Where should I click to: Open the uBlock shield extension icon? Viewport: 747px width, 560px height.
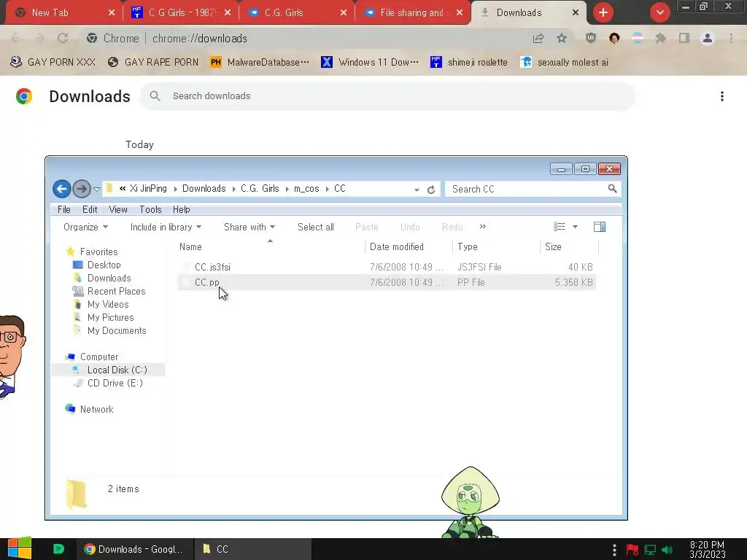click(591, 38)
